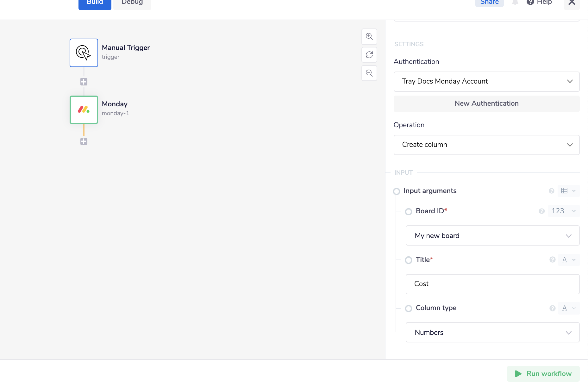Open the notifications bell icon

click(x=515, y=3)
